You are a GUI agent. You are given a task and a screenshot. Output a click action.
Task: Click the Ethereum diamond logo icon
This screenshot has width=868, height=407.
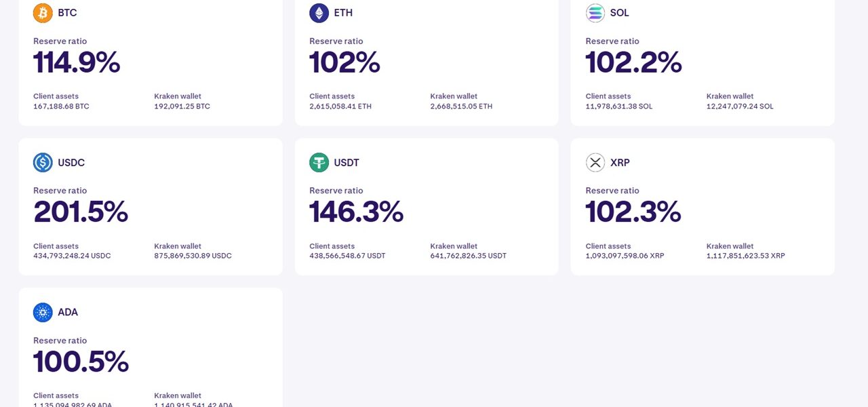(x=319, y=13)
